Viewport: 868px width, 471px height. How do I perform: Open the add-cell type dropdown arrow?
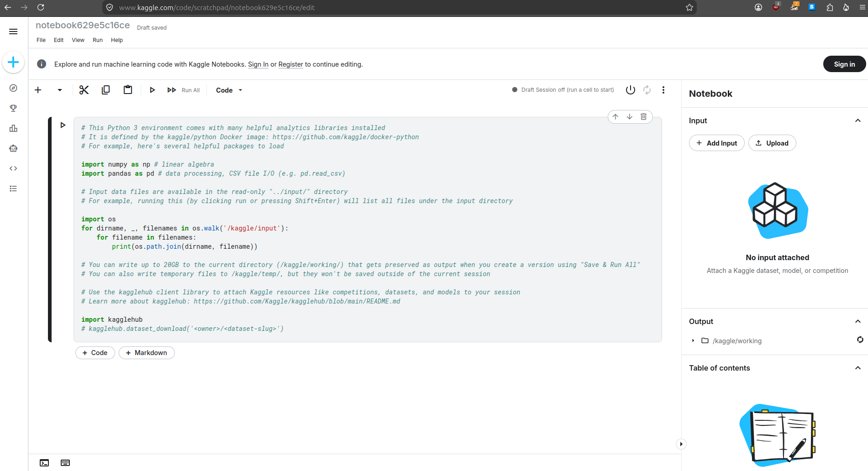pos(60,90)
